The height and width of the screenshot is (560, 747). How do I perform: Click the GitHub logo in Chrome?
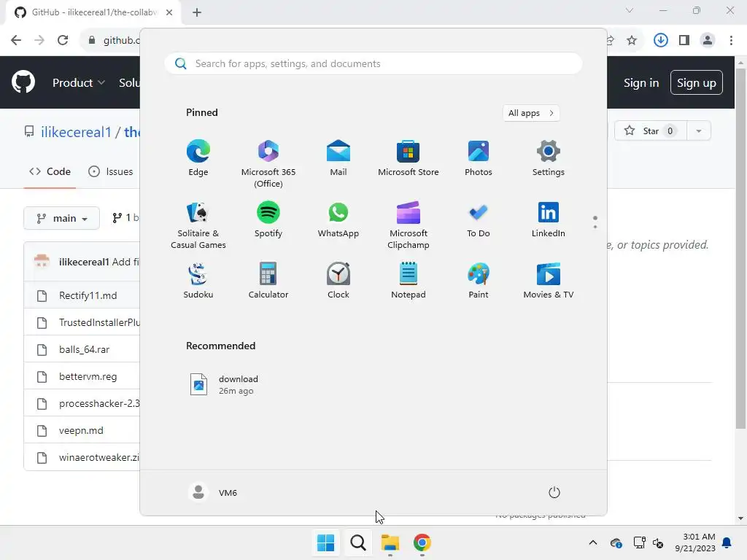click(23, 82)
